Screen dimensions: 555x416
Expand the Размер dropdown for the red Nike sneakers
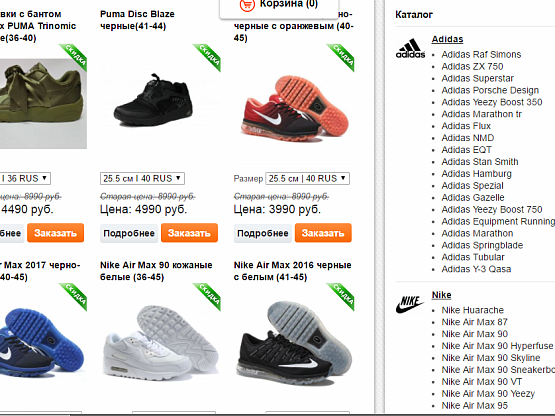click(308, 178)
